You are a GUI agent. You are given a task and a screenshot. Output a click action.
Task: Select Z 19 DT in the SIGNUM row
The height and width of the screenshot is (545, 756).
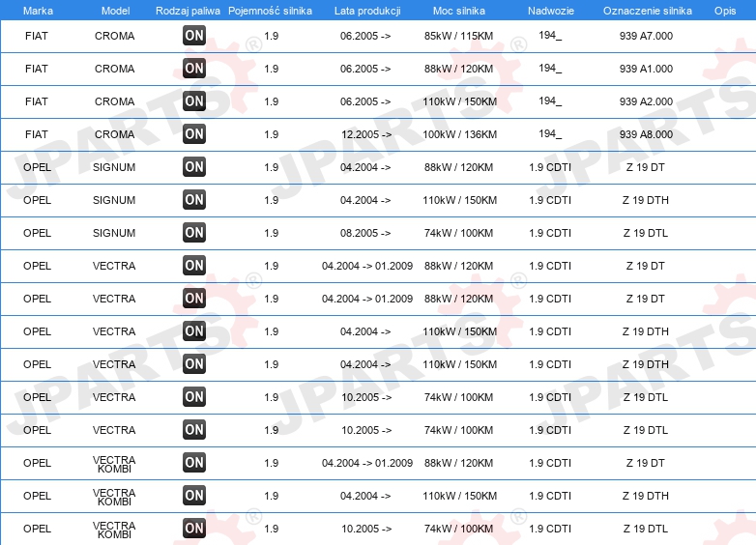645,167
